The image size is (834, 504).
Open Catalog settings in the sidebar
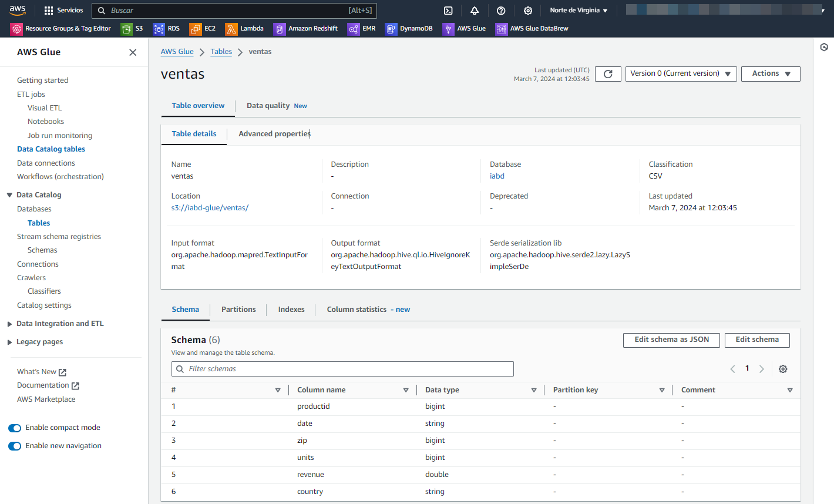click(44, 305)
